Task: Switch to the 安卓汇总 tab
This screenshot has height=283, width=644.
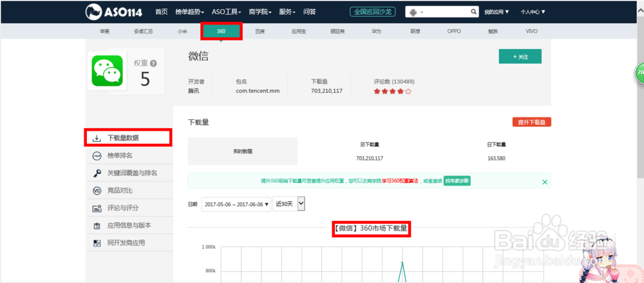Action: coord(144,31)
